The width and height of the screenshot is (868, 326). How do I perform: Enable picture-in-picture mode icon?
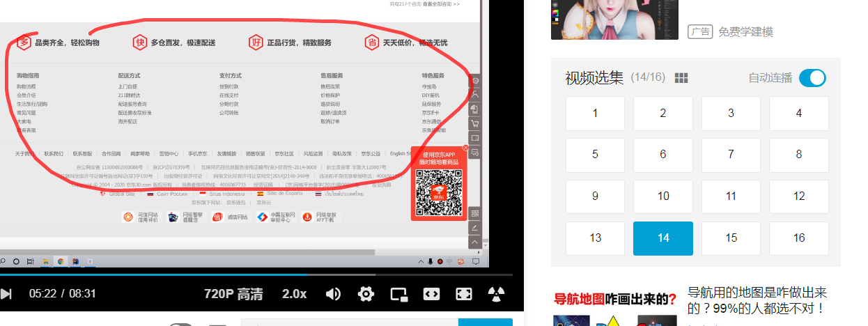tap(398, 293)
